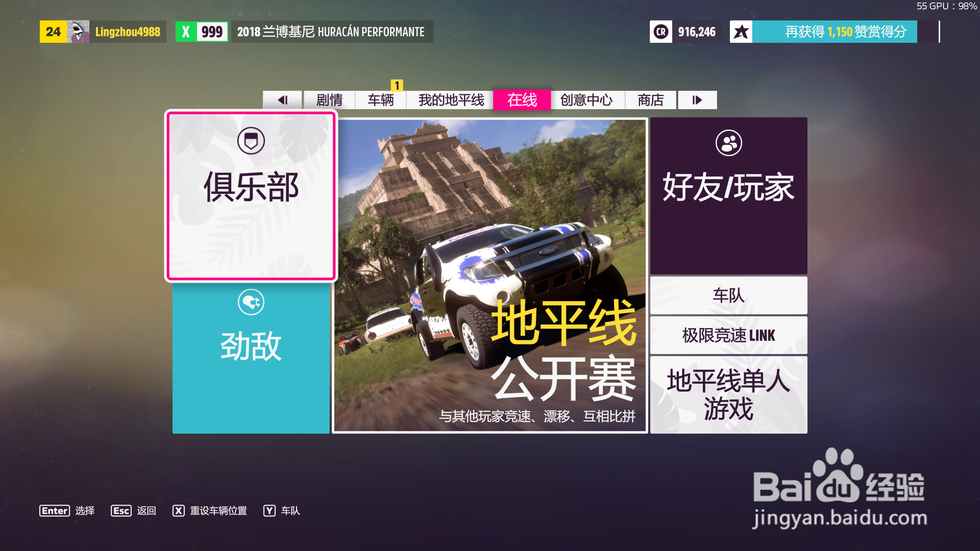
Task: Click the 55 GPU 98% overlay readout
Action: 946,6
